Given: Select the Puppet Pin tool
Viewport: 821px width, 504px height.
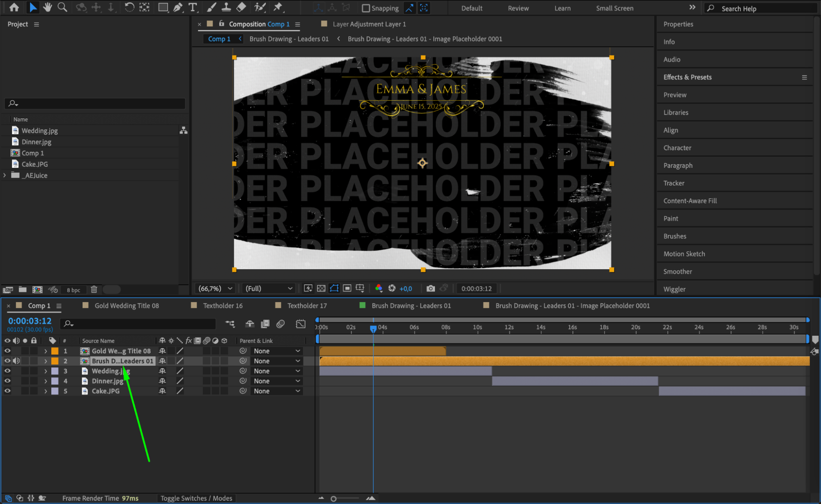Looking at the screenshot, I should (278, 7).
